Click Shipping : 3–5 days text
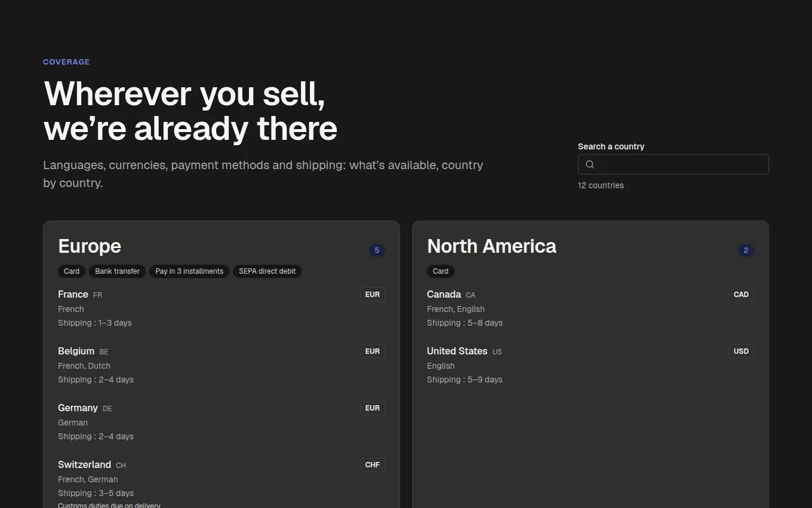Viewport: 812px width, 508px height. (x=96, y=493)
